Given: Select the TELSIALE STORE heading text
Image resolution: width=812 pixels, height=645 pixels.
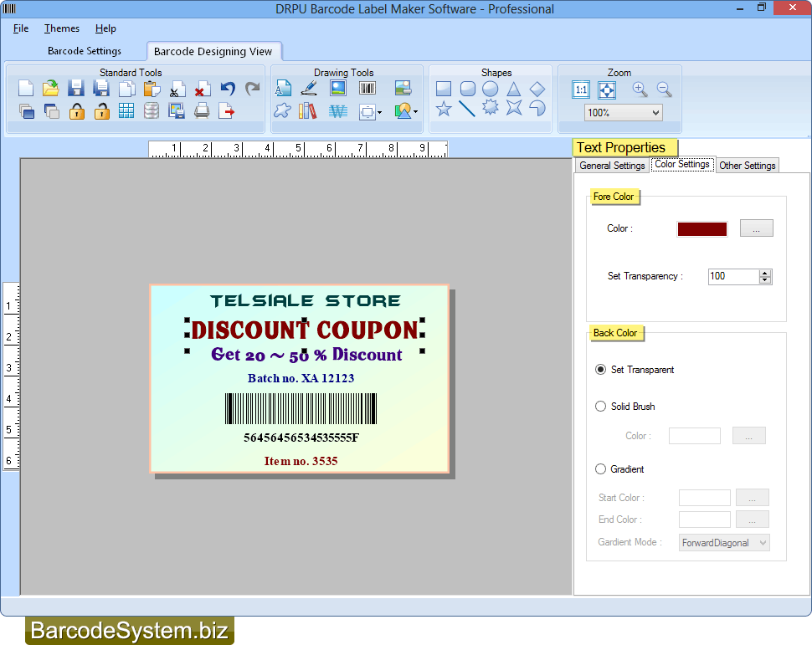Looking at the screenshot, I should [305, 301].
